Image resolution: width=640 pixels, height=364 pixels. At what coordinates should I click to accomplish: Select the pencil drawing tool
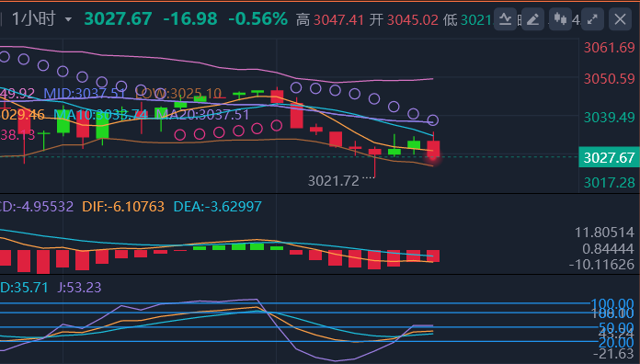coord(532,19)
